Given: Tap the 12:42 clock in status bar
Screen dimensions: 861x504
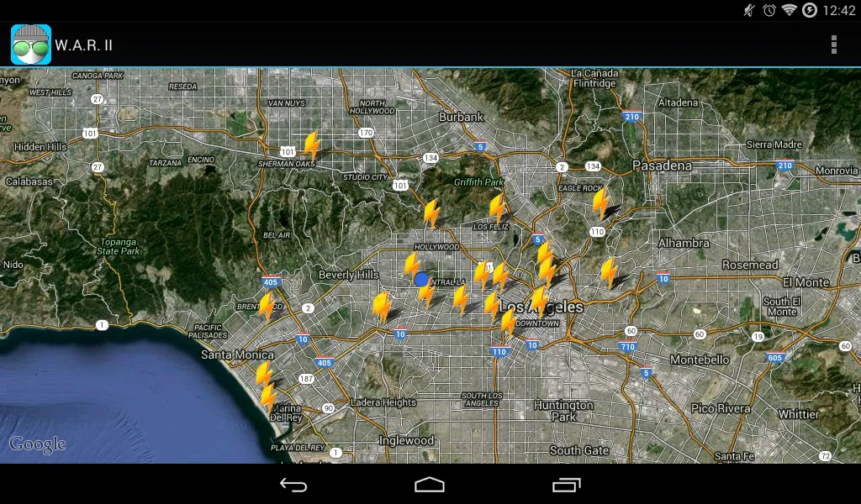Looking at the screenshot, I should [x=839, y=10].
